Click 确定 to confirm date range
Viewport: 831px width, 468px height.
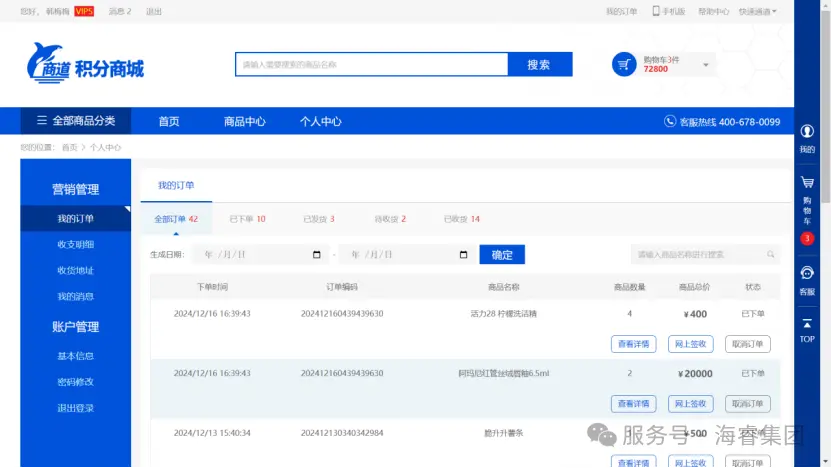click(x=502, y=255)
